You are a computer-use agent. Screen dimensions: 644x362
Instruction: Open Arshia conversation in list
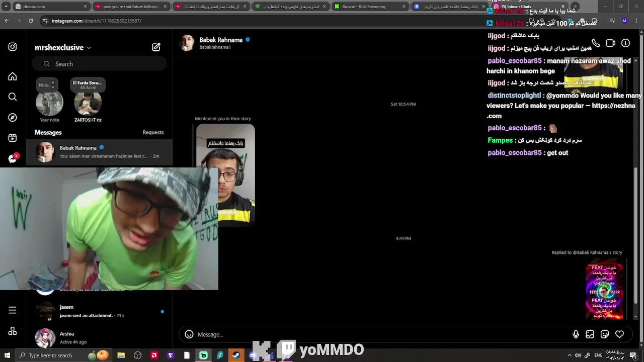(x=101, y=338)
